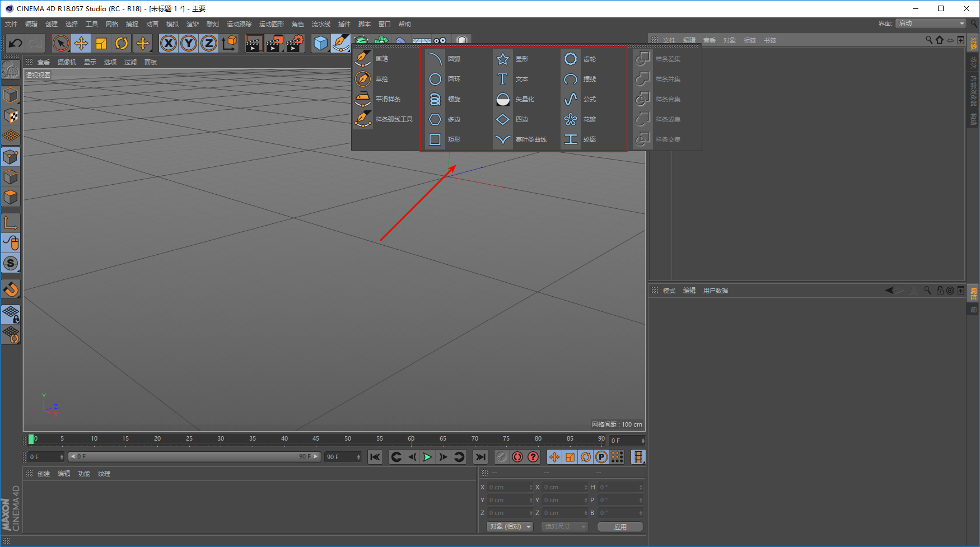Step the X position 0 cm spinner
This screenshot has width=980, height=547.
[531, 487]
